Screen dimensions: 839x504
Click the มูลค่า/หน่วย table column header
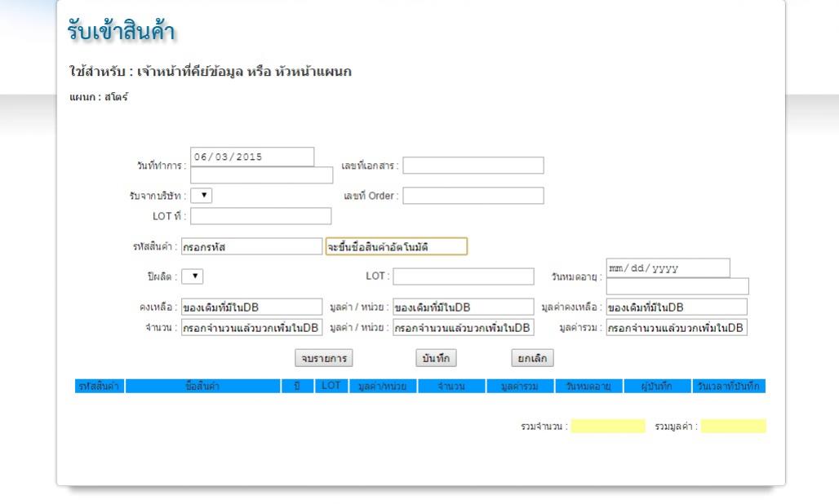pos(383,386)
